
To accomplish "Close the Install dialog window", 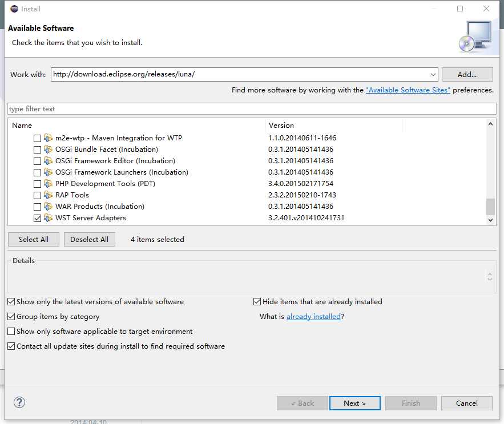I will (486, 9).
